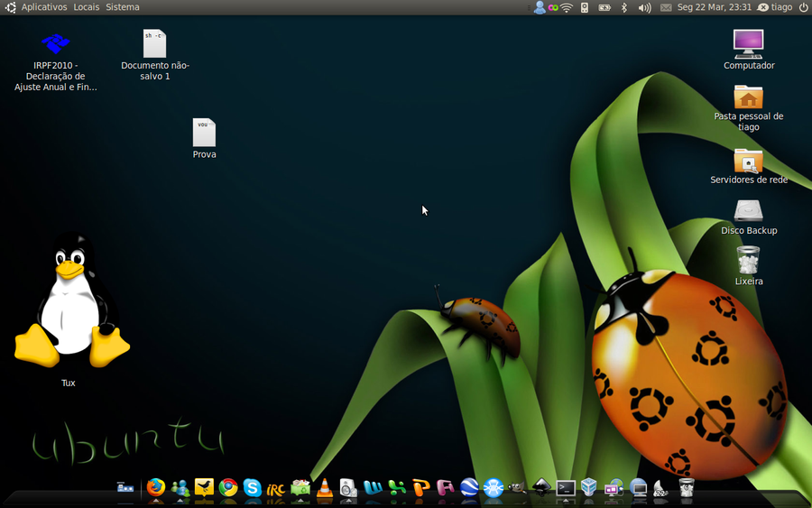Open the yellow bird chat app in dock

pyautogui.click(x=204, y=487)
